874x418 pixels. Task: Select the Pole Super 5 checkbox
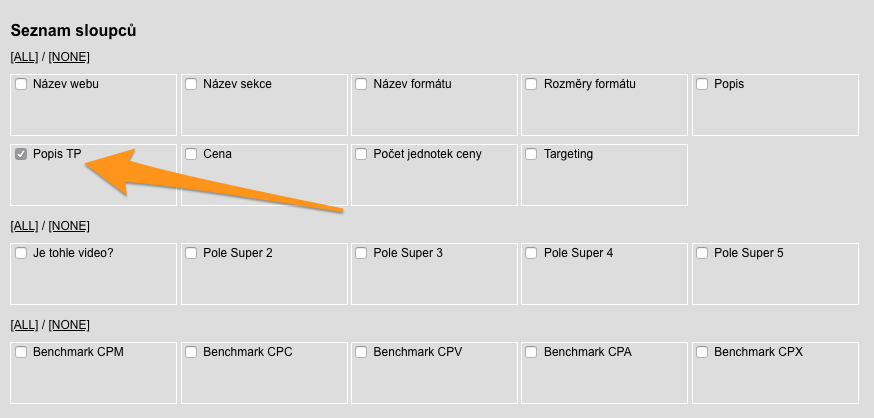[702, 254]
